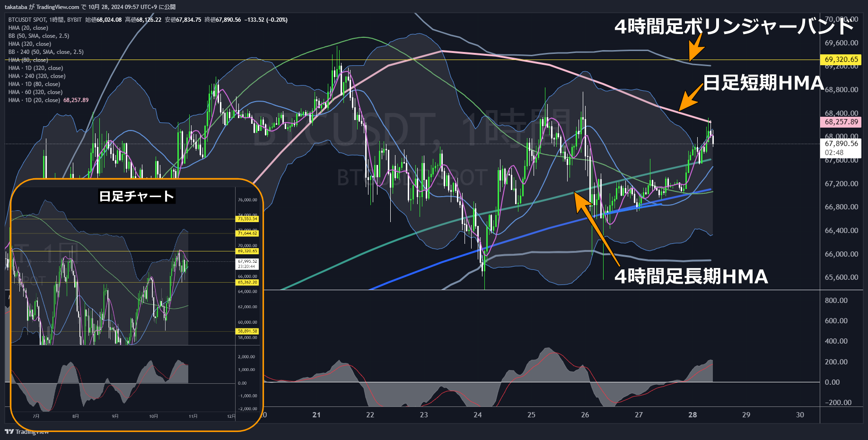The image size is (868, 440).
Task: Click the BTCUSDT SPOT, 1時間, BYBIT symbol title
Action: pyautogui.click(x=45, y=20)
